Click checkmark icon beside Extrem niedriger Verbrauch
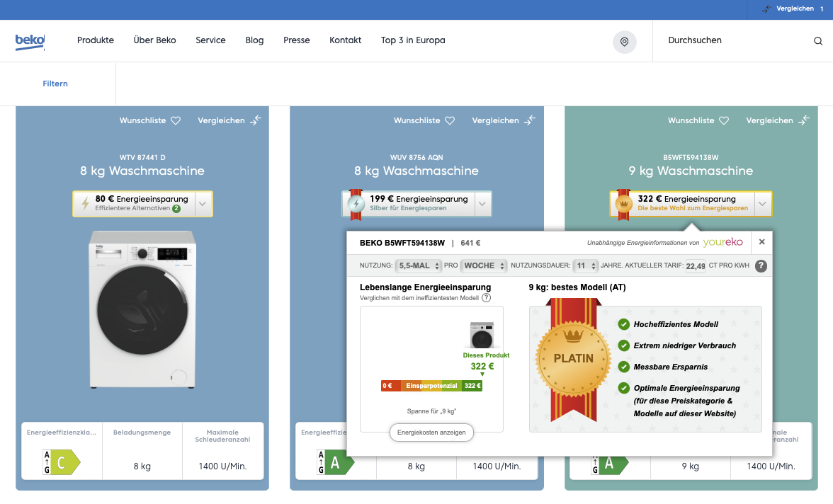This screenshot has height=504, width=833. (x=623, y=345)
